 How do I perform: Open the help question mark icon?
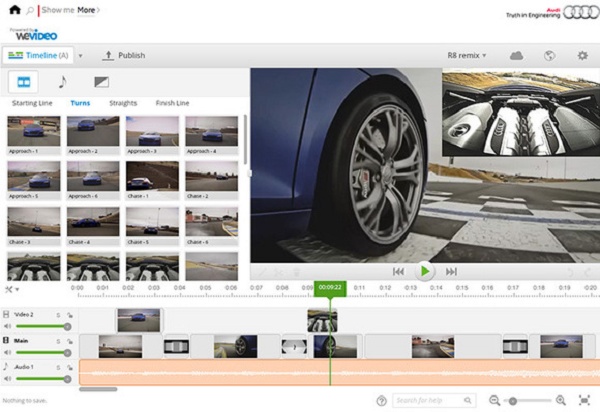pos(381,401)
